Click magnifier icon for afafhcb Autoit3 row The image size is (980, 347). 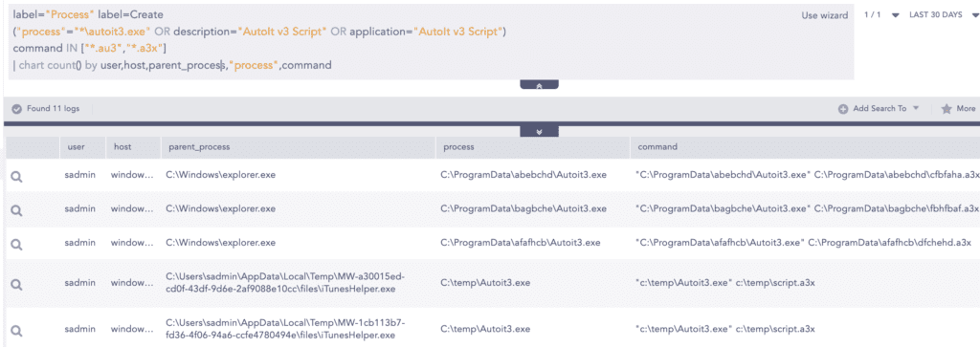coord(17,245)
